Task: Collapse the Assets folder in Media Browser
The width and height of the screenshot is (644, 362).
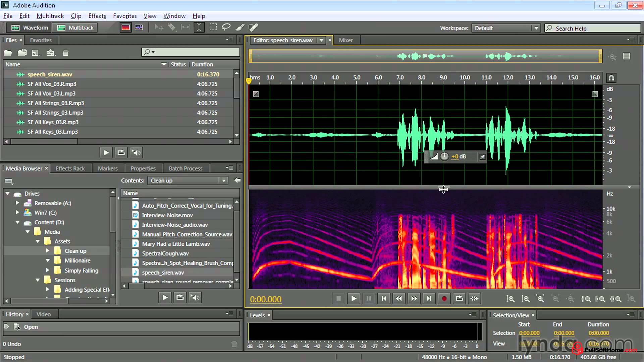Action: tap(38, 241)
